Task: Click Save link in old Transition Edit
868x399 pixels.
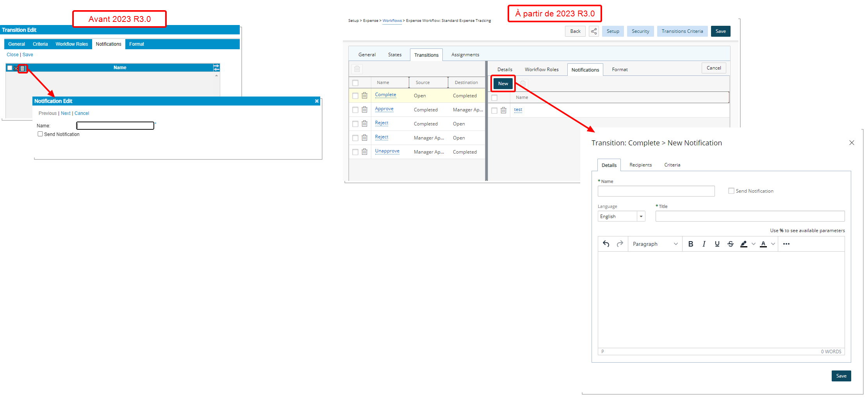Action: tap(28, 55)
